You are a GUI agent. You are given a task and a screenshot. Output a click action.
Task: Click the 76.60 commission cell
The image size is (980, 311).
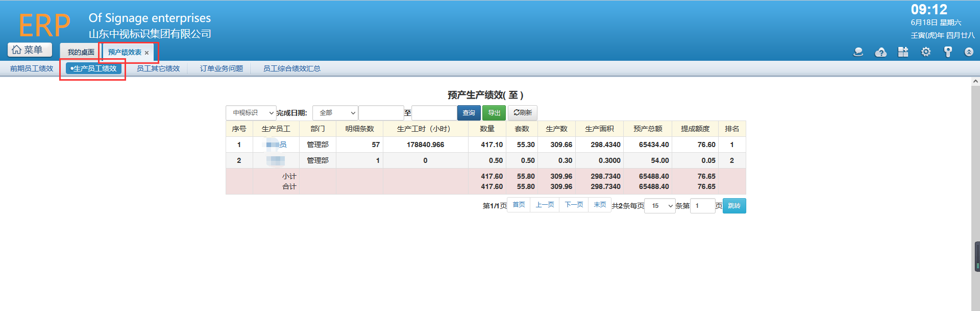(695, 145)
